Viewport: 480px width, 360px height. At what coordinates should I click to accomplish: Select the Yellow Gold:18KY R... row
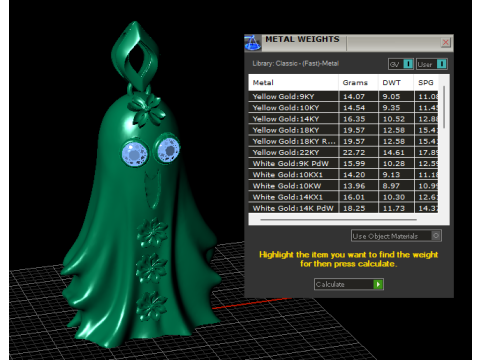click(x=343, y=141)
